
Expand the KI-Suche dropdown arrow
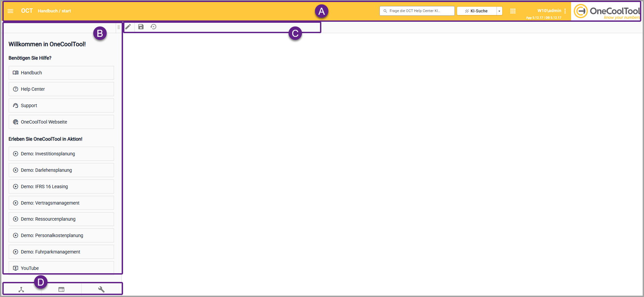point(499,11)
